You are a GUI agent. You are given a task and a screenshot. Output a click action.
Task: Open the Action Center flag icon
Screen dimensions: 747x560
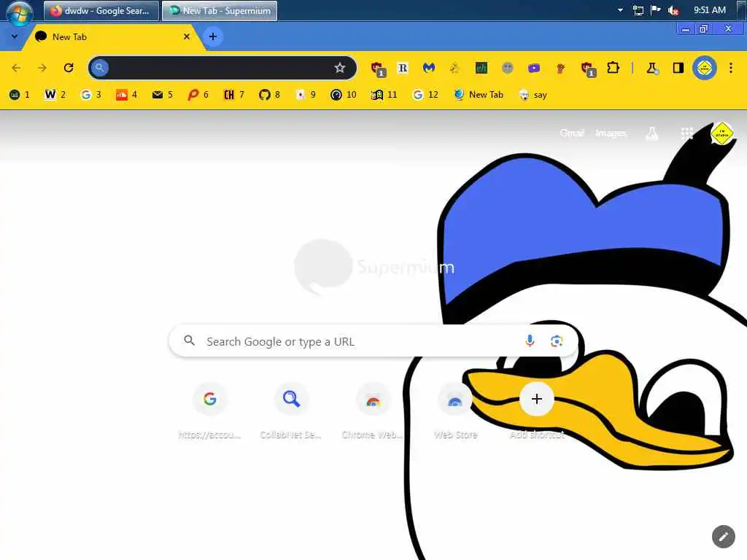click(x=656, y=10)
